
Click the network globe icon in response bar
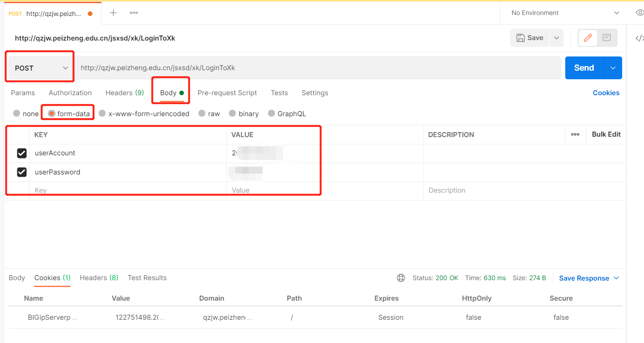click(x=401, y=278)
